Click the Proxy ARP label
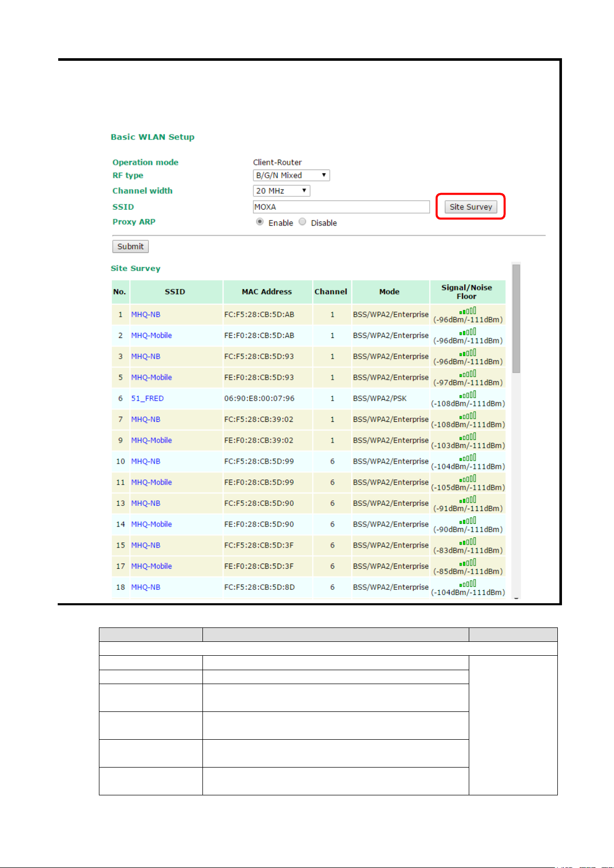The width and height of the screenshot is (614, 868). click(x=134, y=222)
